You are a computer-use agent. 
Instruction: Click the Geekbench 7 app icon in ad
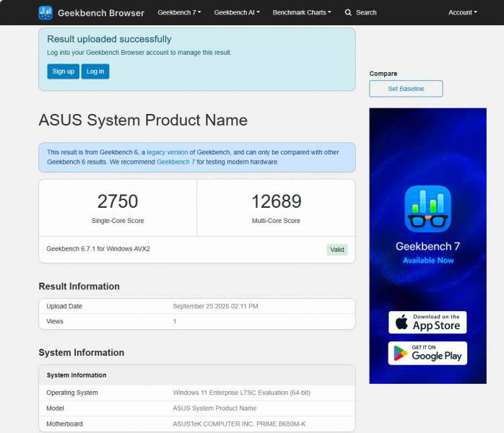coord(427,209)
